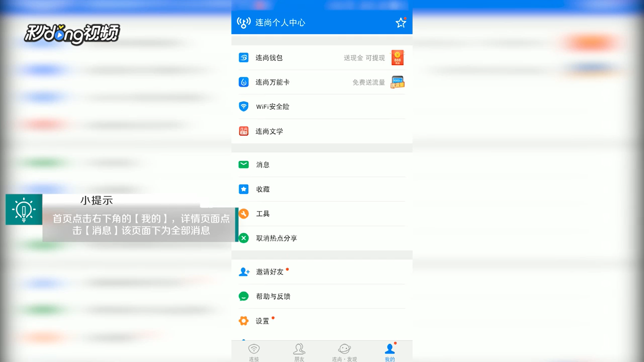Tap the 连尚个人中心 header logo icon

click(x=244, y=22)
